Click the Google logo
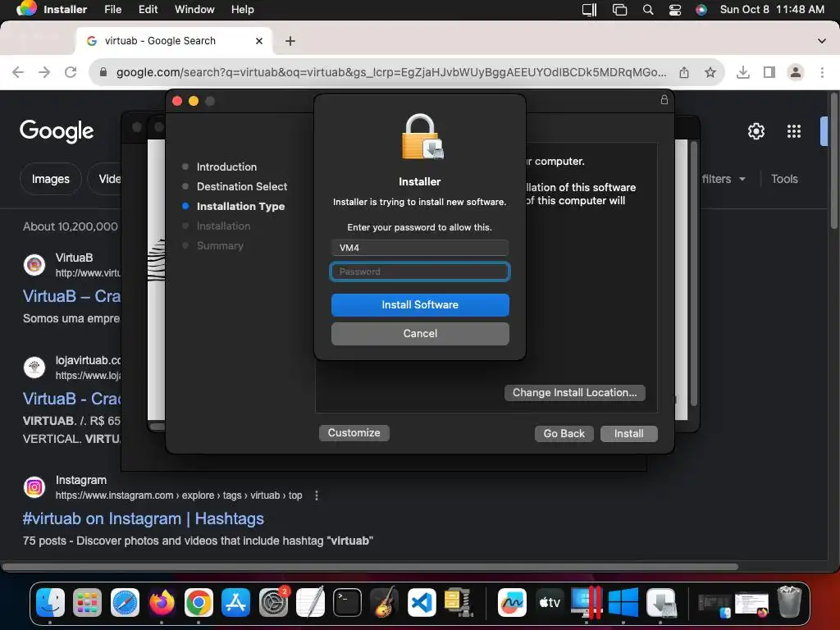The width and height of the screenshot is (840, 630). coord(57,131)
